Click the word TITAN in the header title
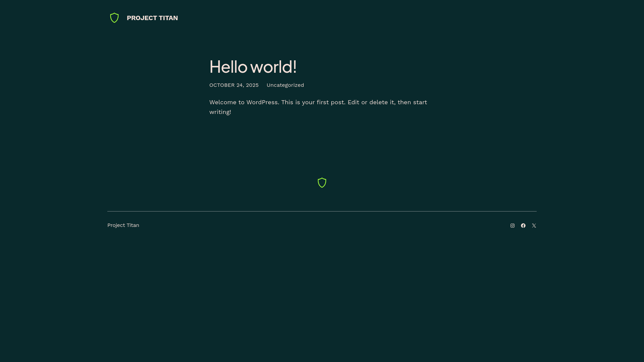Viewport: 644px width, 362px height. click(x=168, y=18)
